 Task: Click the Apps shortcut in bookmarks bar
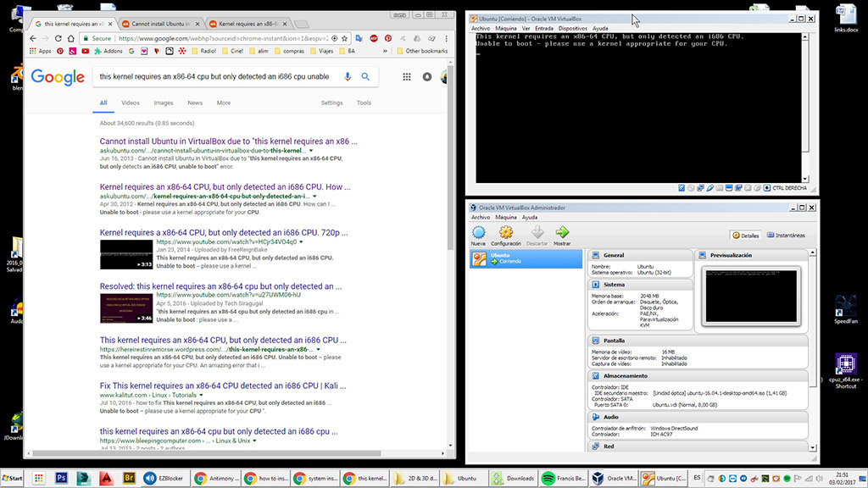pos(41,51)
